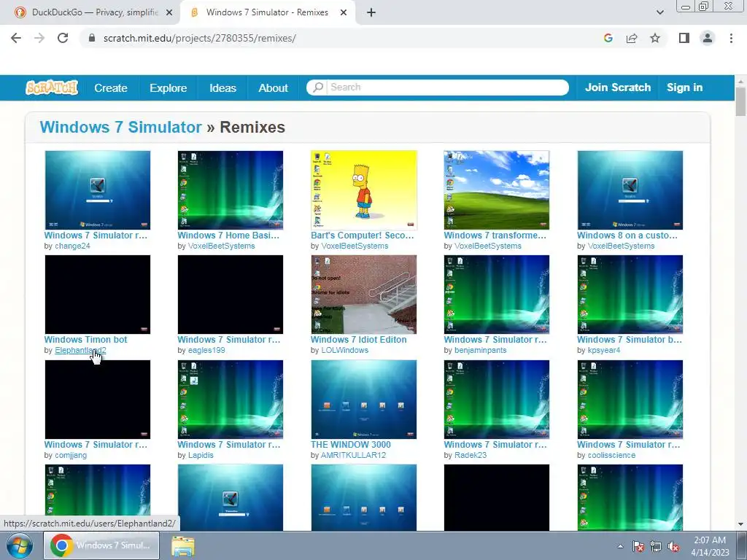747x560 pixels.
Task: Open the Windows 8 on a custo... project link
Action: pos(627,236)
